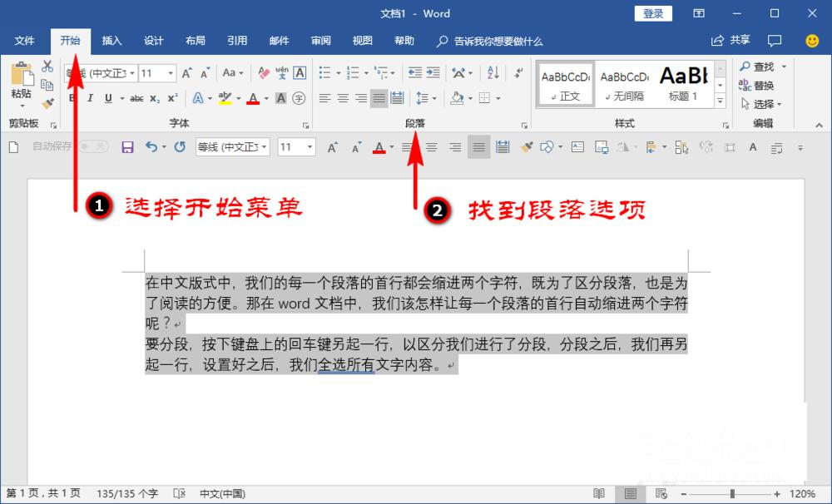Open Paragraph dialog launcher
This screenshot has width=832, height=504.
(x=524, y=126)
